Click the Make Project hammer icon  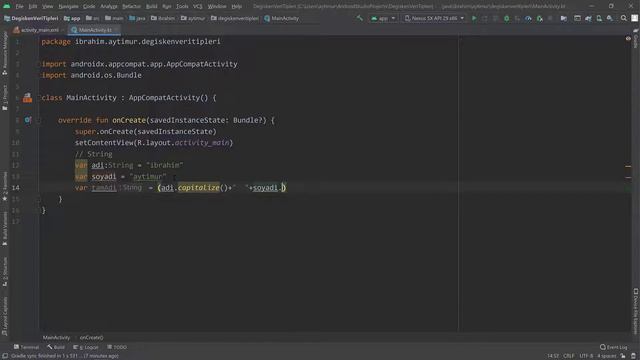tap(359, 18)
